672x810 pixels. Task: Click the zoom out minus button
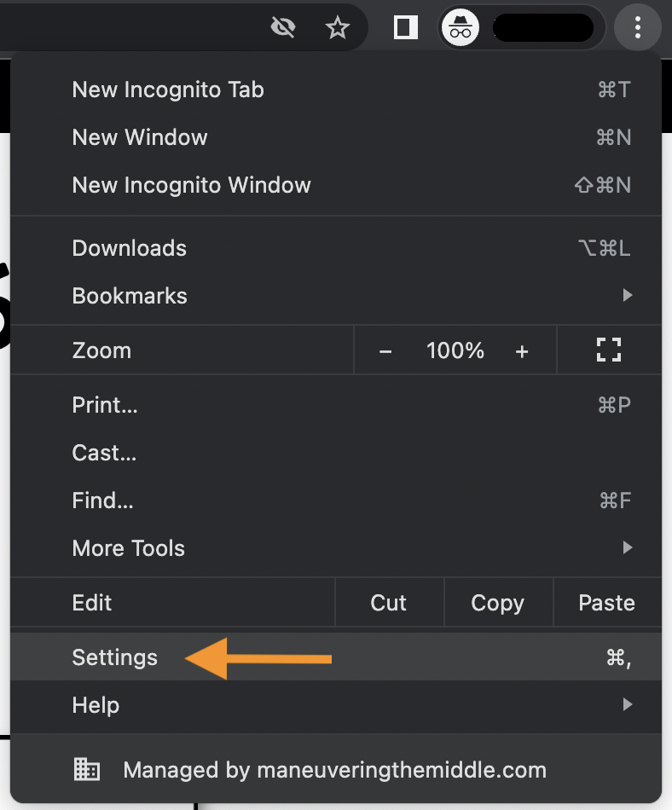point(385,350)
